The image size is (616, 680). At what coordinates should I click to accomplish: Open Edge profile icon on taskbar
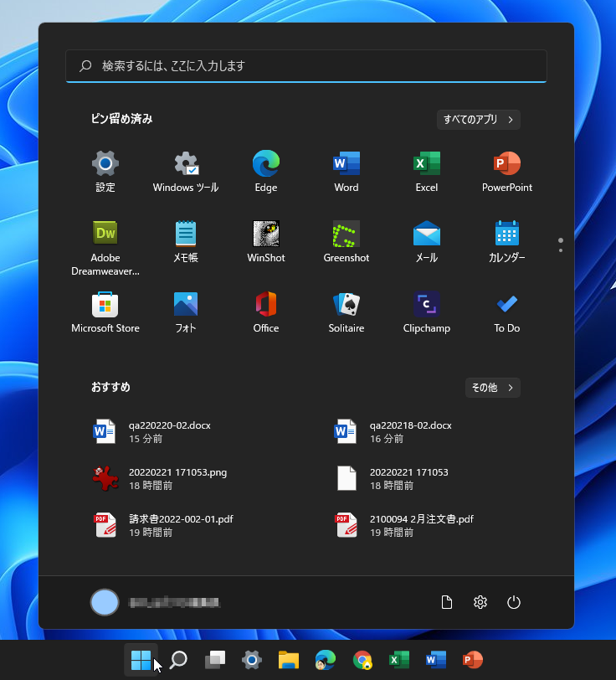[x=326, y=660]
